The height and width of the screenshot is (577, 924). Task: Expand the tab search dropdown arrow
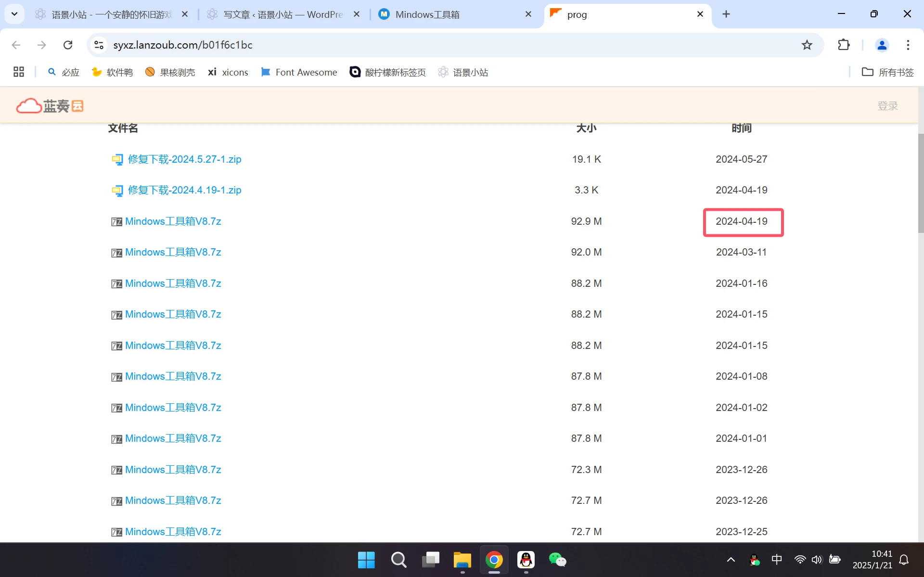tap(14, 14)
